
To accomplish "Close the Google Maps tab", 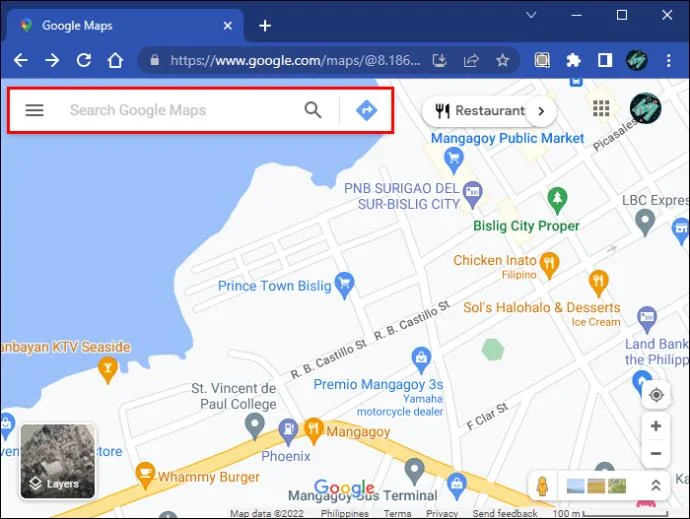I will click(228, 26).
